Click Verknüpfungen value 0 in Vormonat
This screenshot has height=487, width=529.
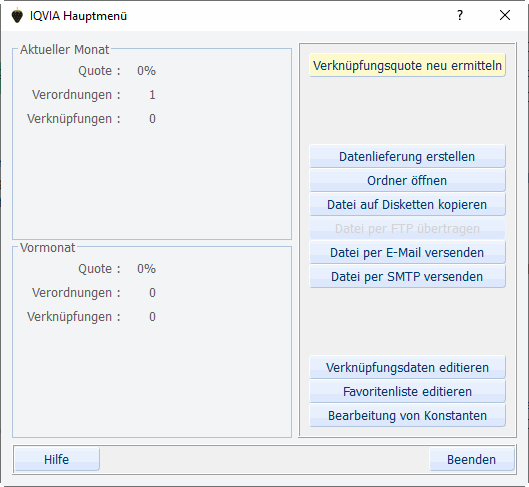(152, 317)
